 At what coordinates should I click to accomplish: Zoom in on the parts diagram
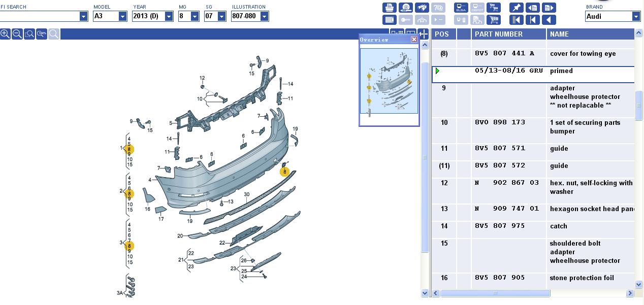(5, 34)
